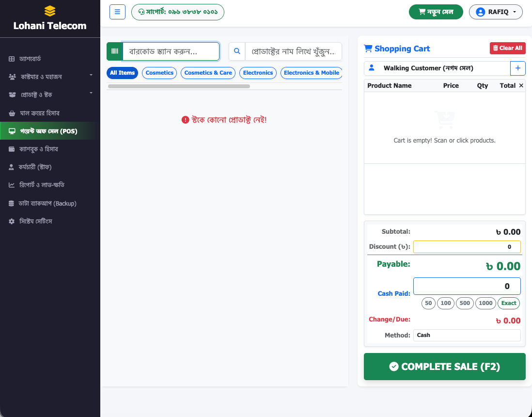Click the gear icon for সিস্টেম সেটিংস
Image resolution: width=532 pixels, height=417 pixels.
point(12,222)
